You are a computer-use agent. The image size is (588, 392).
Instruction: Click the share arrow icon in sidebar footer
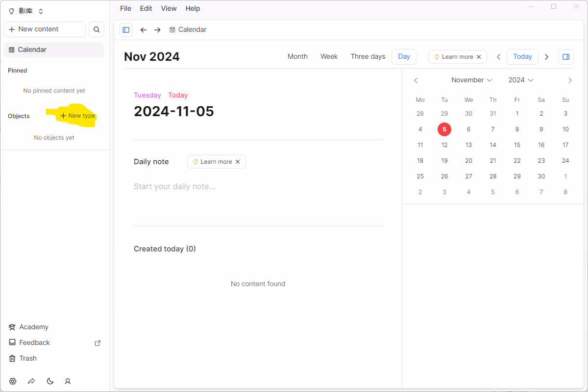point(31,381)
